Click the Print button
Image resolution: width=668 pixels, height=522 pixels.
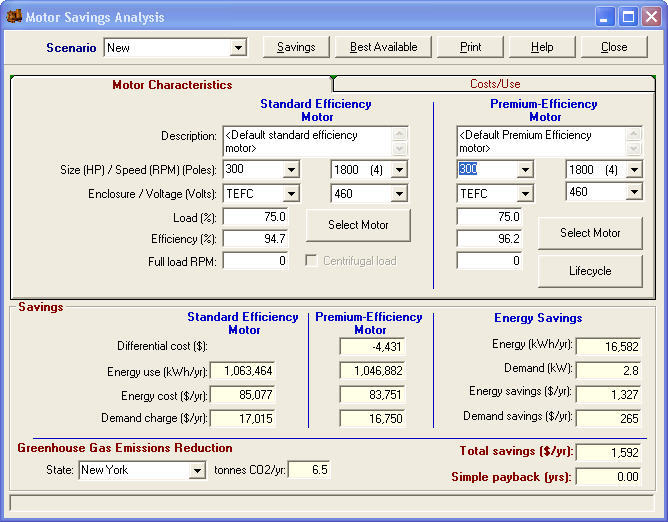point(470,47)
